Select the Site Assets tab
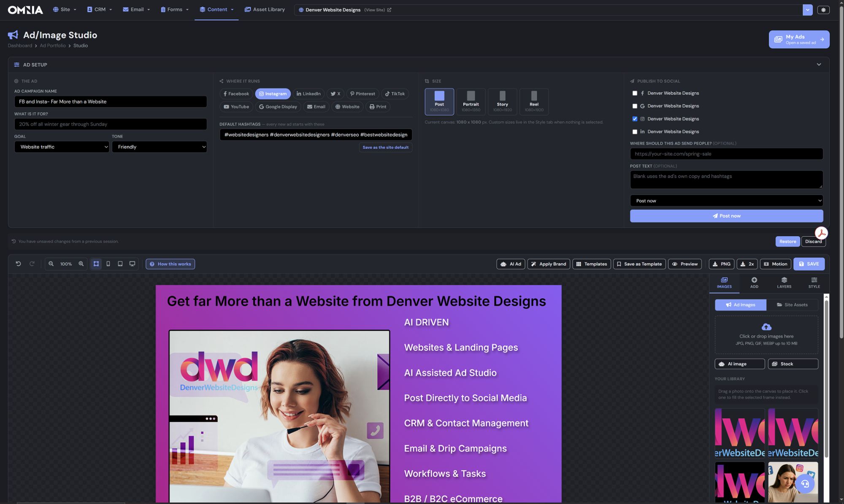844x504 pixels. click(x=792, y=305)
